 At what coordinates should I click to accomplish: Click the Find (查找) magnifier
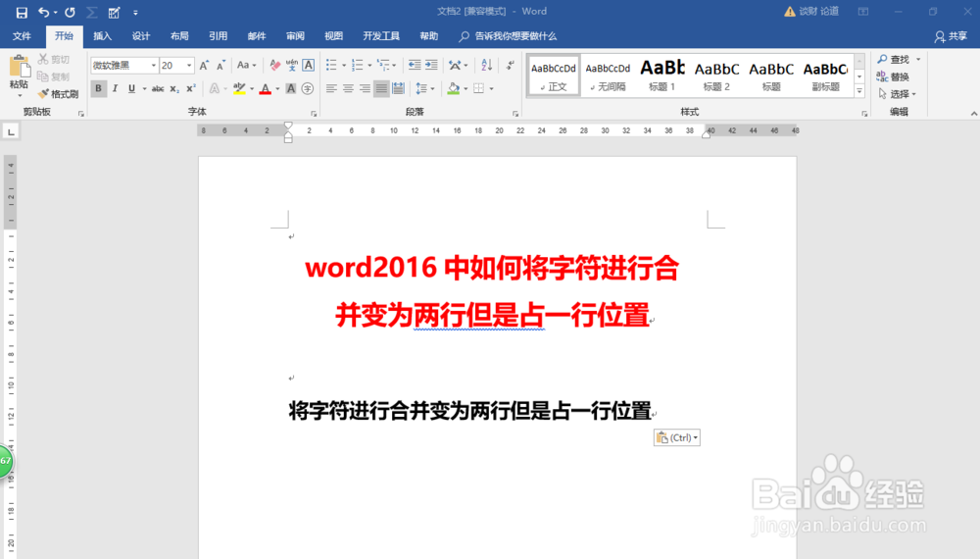point(894,60)
